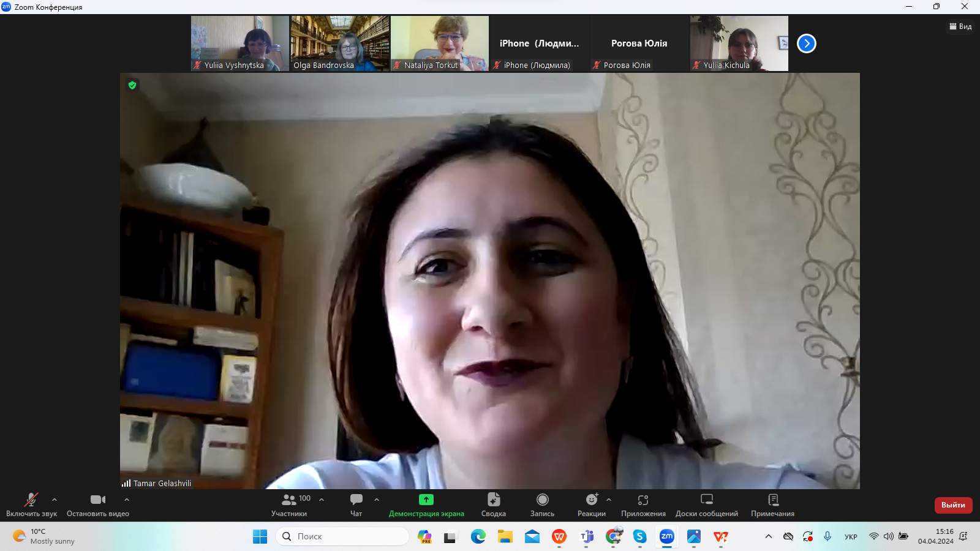Toggle recording with Запись button
The width and height of the screenshot is (980, 551).
tap(542, 500)
